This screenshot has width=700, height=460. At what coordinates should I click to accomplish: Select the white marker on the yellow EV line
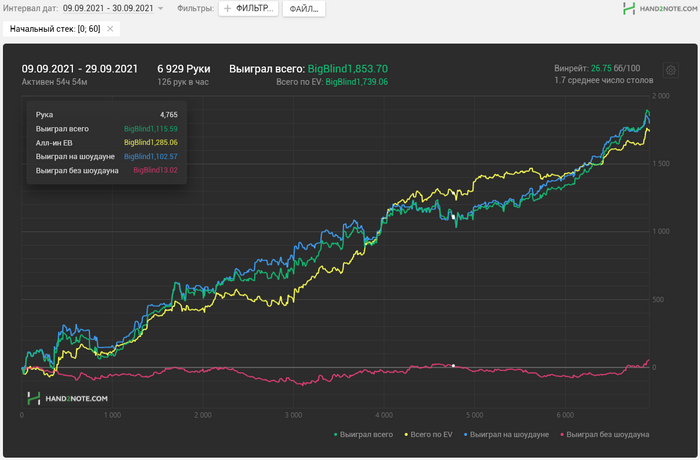click(x=453, y=193)
